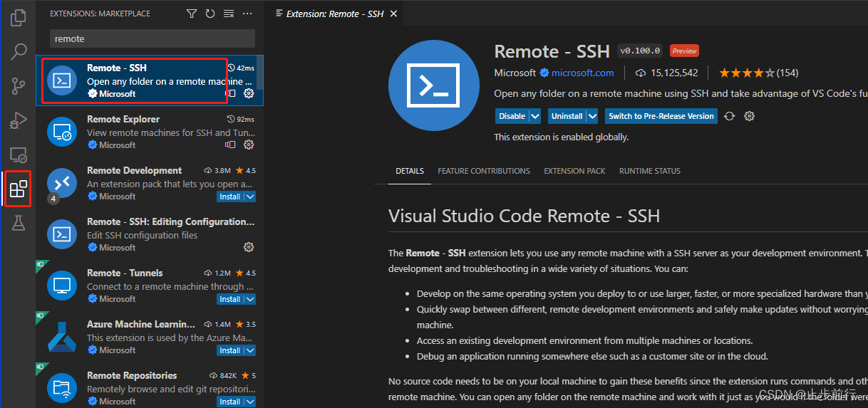
Task: Click the install count 15,125,542
Action: pos(667,73)
